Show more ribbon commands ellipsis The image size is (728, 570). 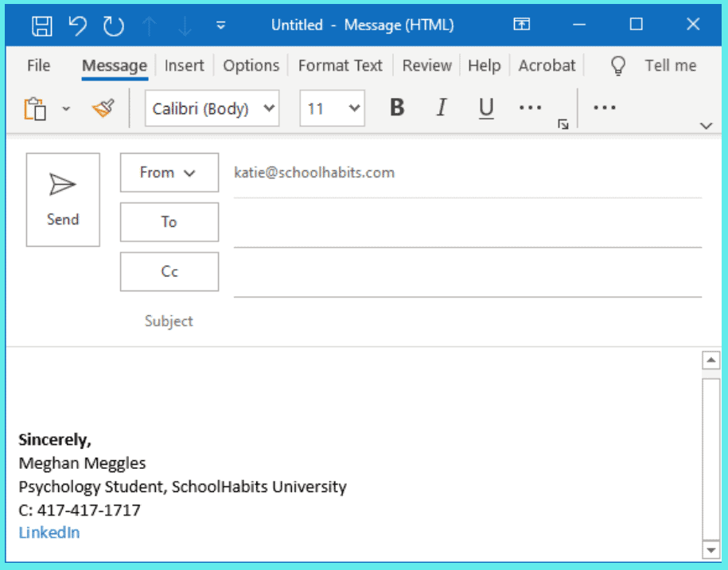pos(605,107)
